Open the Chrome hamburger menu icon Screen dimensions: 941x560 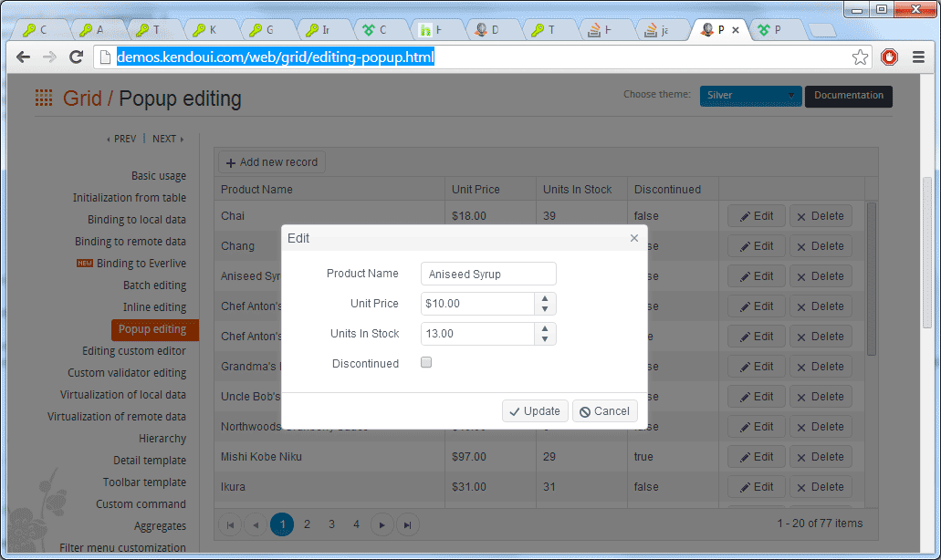pyautogui.click(x=918, y=57)
